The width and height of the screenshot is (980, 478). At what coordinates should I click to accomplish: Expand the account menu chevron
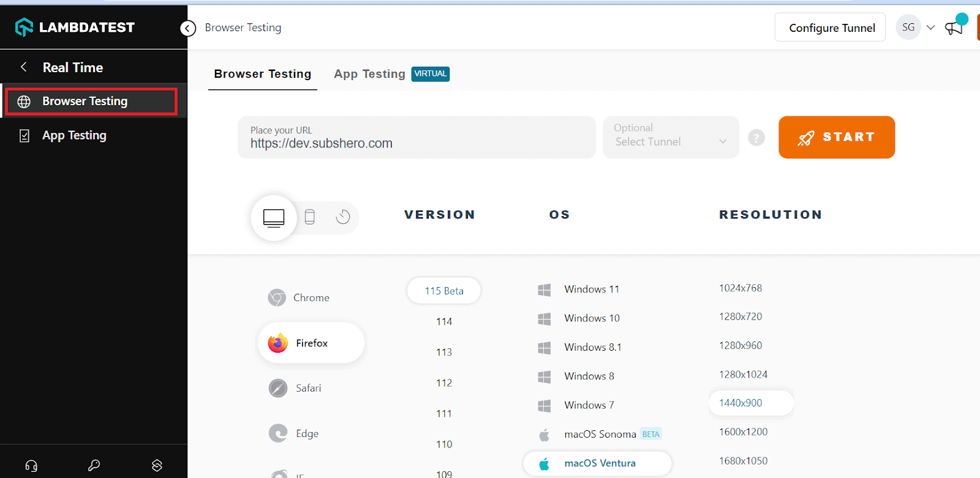pos(930,28)
